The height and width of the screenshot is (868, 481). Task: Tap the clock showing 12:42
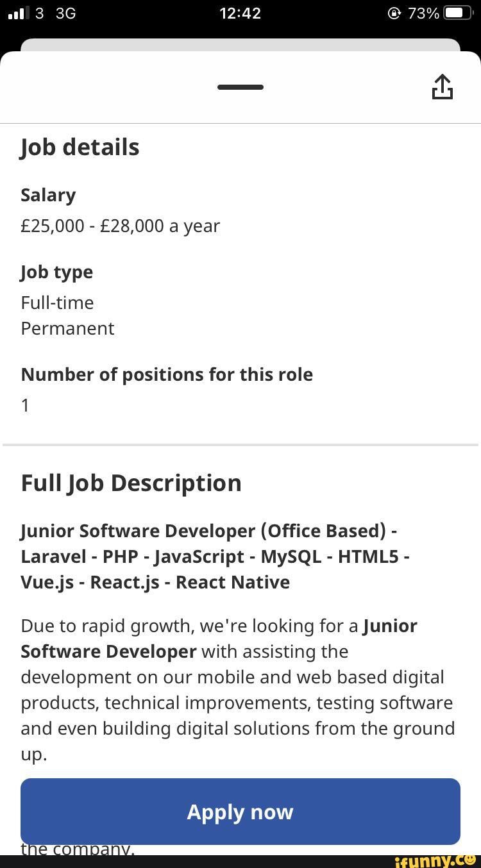coord(240,13)
